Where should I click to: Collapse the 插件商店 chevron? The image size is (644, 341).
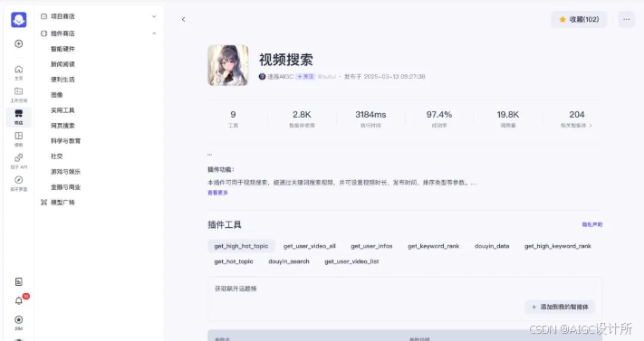pyautogui.click(x=154, y=33)
